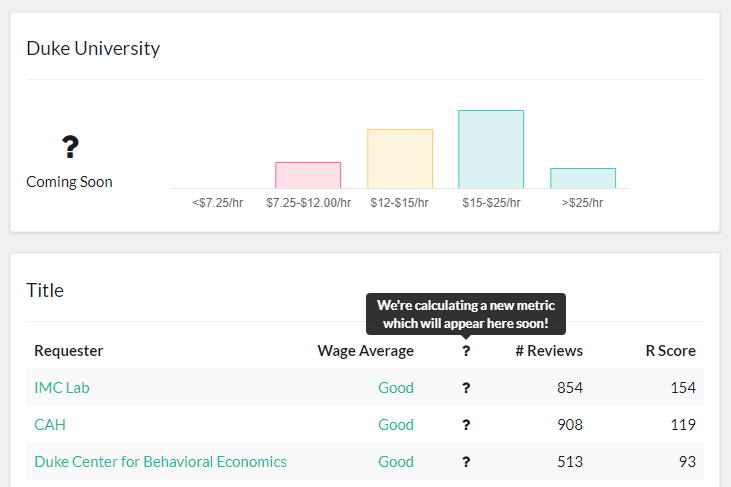Click the question mark in IMC Lab row
Screen dimensions: 731x487
point(466,388)
